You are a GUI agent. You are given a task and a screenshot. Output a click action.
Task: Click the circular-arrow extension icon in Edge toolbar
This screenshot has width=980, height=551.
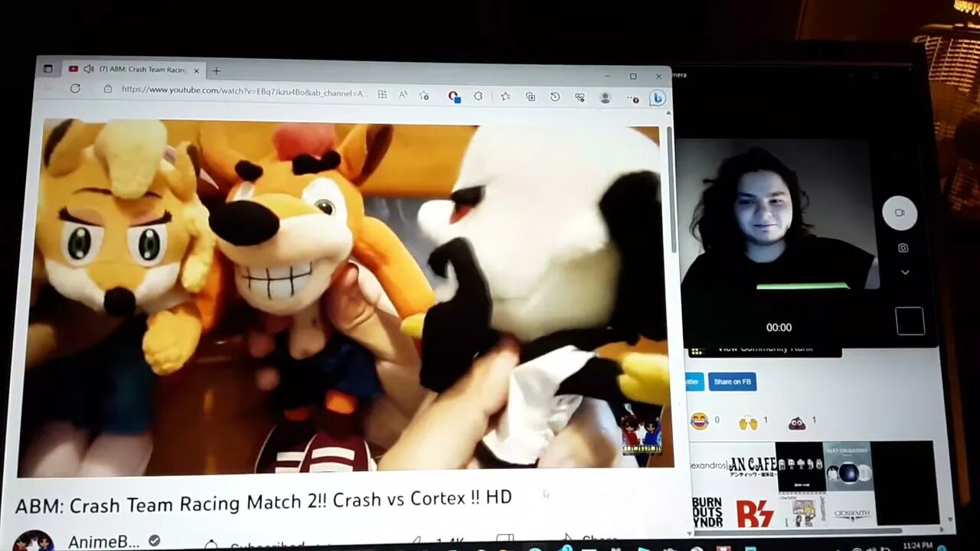point(479,96)
